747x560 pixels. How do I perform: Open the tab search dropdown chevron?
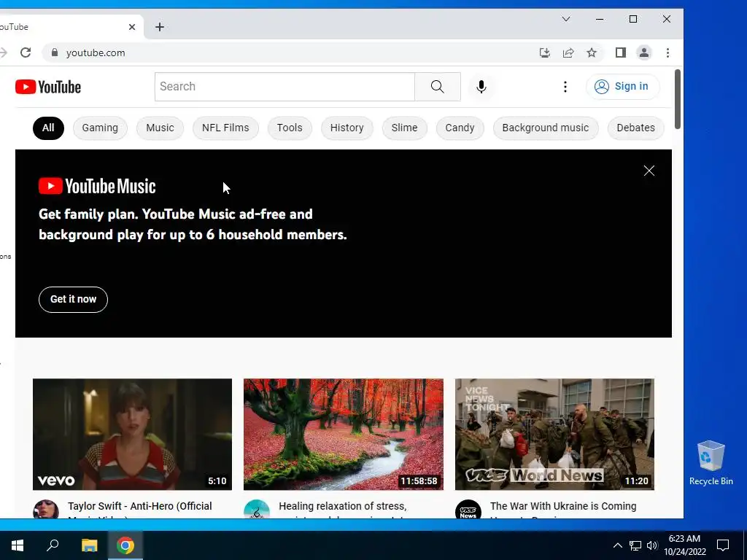point(566,19)
